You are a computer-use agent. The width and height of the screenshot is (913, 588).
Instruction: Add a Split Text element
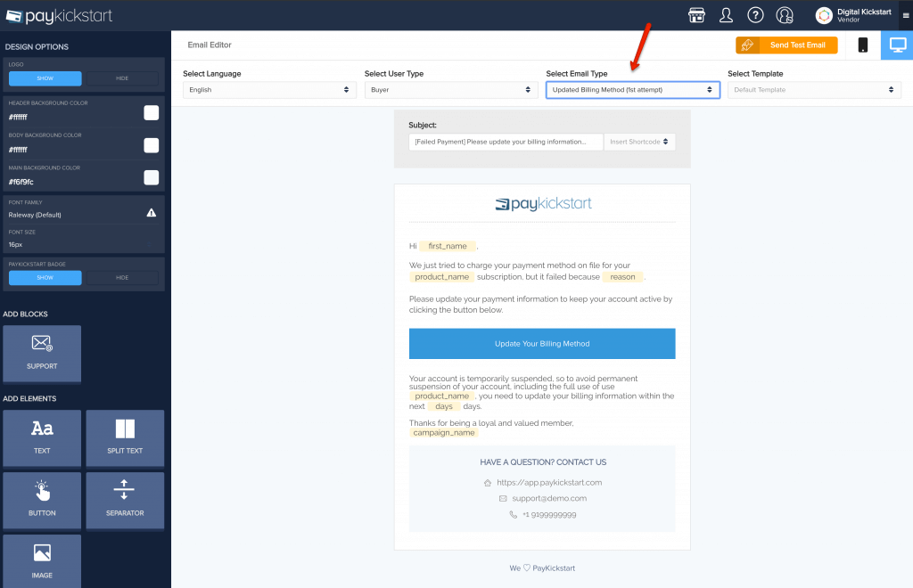(x=125, y=438)
